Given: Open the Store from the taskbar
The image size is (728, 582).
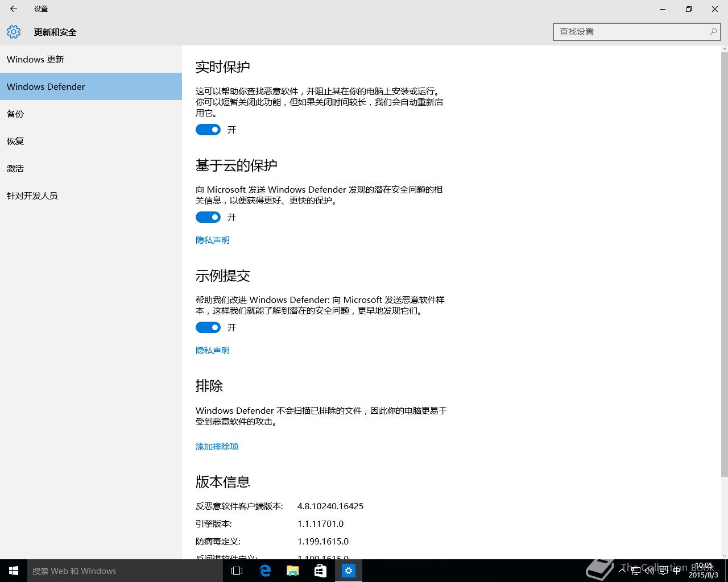Looking at the screenshot, I should click(321, 571).
